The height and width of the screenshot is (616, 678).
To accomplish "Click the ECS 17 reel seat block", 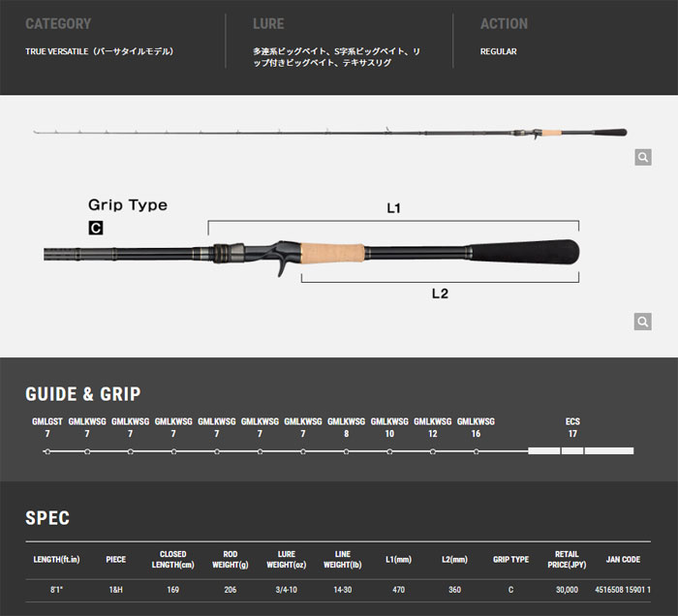I will pyautogui.click(x=572, y=451).
